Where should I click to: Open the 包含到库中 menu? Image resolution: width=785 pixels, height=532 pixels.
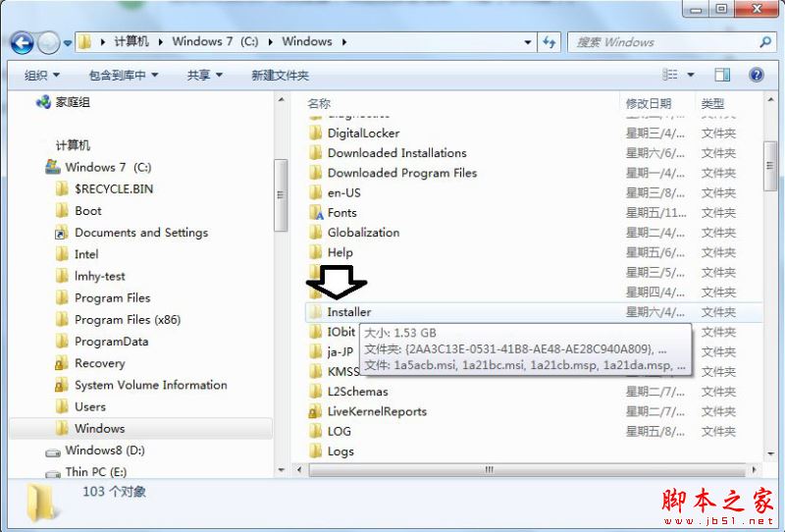(x=124, y=76)
